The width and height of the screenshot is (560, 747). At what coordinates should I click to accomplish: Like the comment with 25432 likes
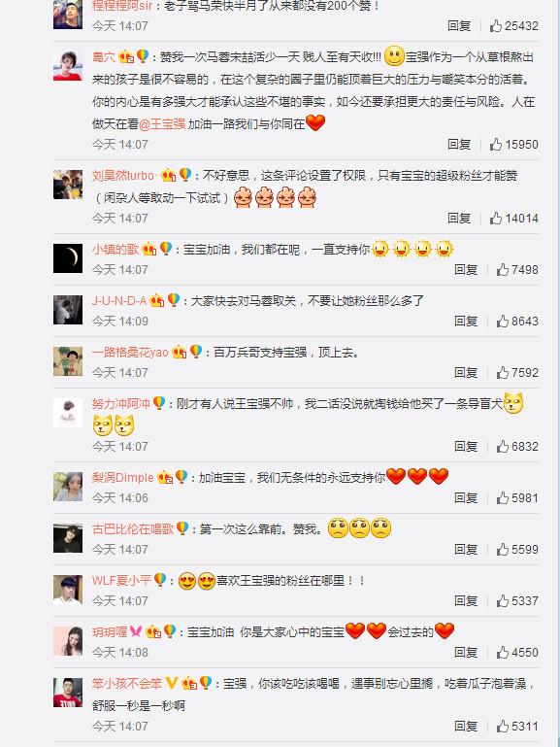tap(496, 25)
